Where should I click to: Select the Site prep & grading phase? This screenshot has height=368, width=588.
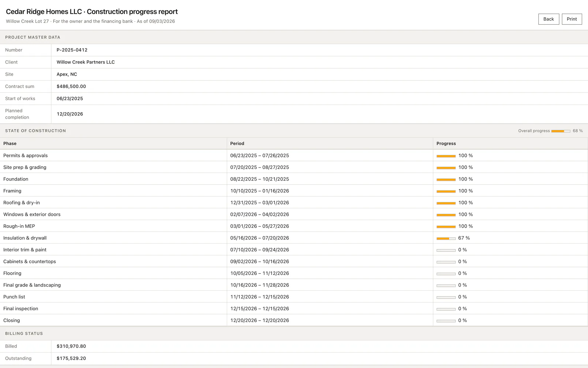tap(25, 167)
